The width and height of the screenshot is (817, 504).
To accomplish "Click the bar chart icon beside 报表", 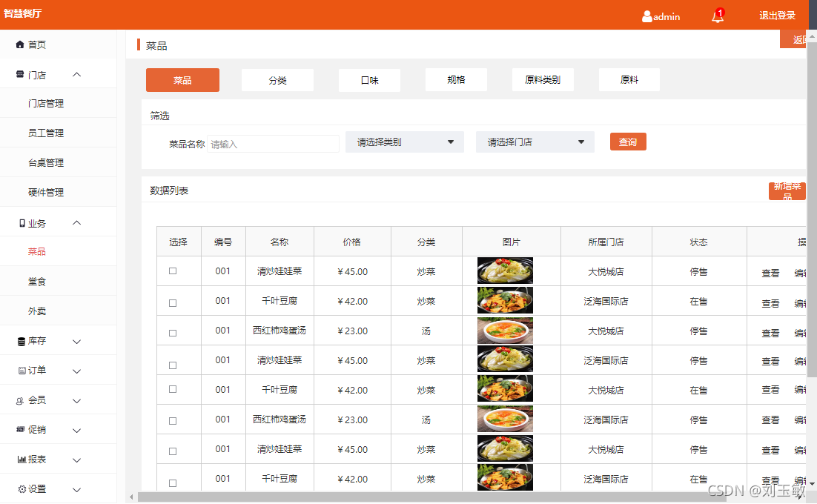I will click(21, 460).
